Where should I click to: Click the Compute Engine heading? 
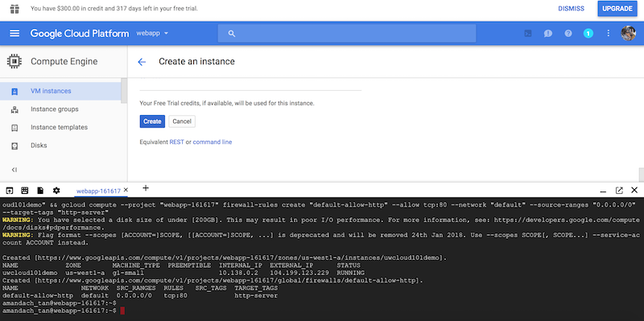pyautogui.click(x=64, y=62)
